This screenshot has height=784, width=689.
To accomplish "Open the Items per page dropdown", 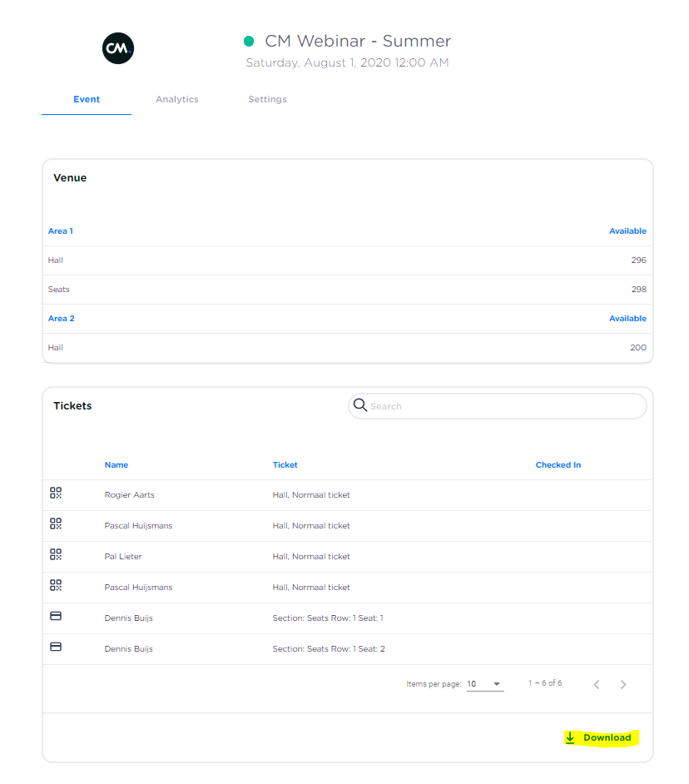I will [484, 684].
